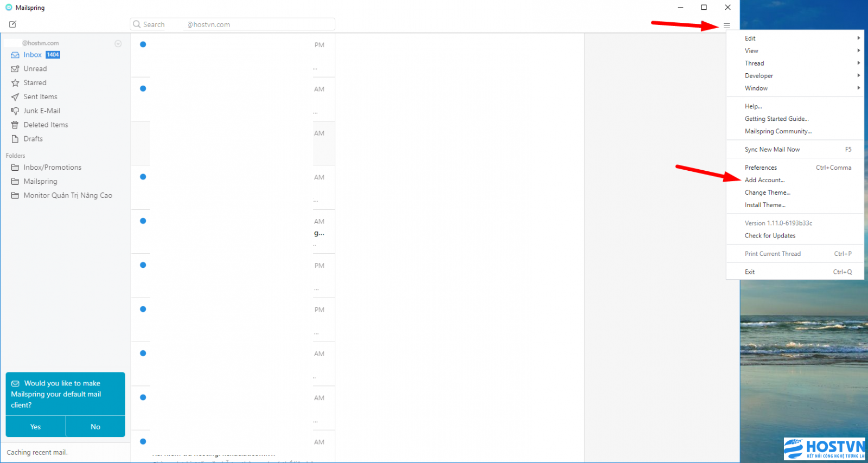Expand the View submenu
Screen dimensions: 868x463
[x=795, y=50]
